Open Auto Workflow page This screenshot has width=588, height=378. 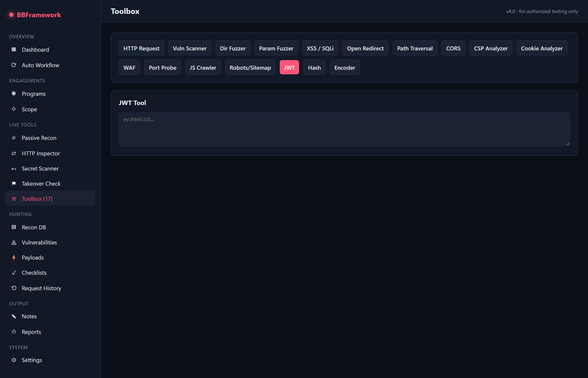50,65
